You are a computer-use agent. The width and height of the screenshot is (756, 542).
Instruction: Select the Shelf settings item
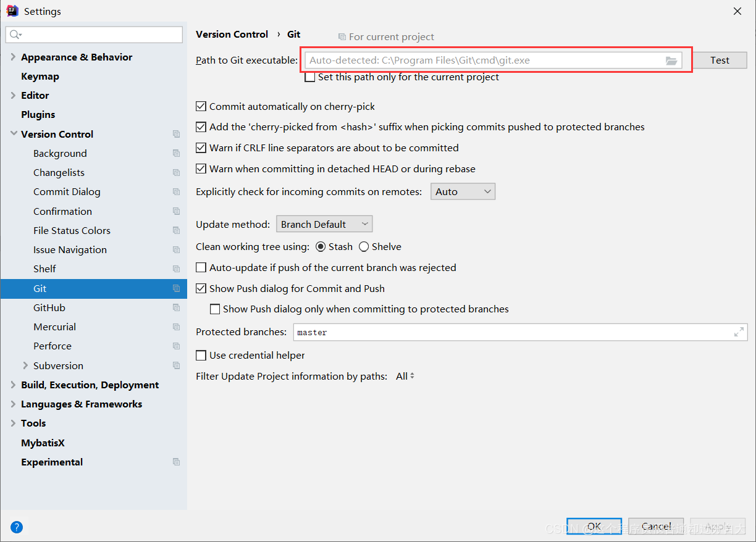[44, 269]
